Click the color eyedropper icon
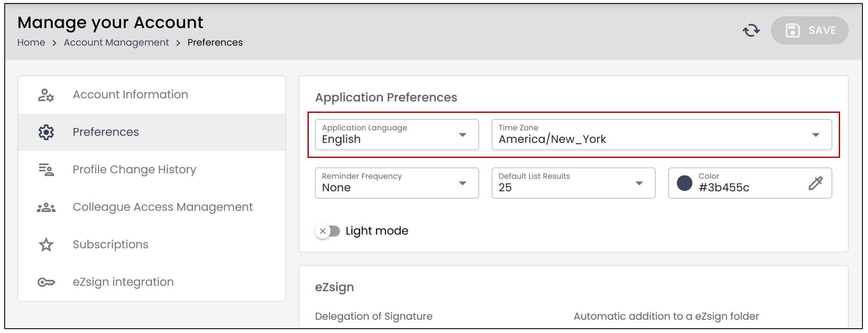868x333 pixels. point(815,183)
